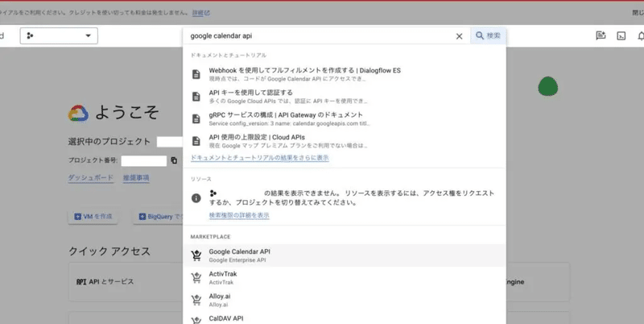
Task: Click cart icon beside ActivTrak
Action: pos(196,278)
